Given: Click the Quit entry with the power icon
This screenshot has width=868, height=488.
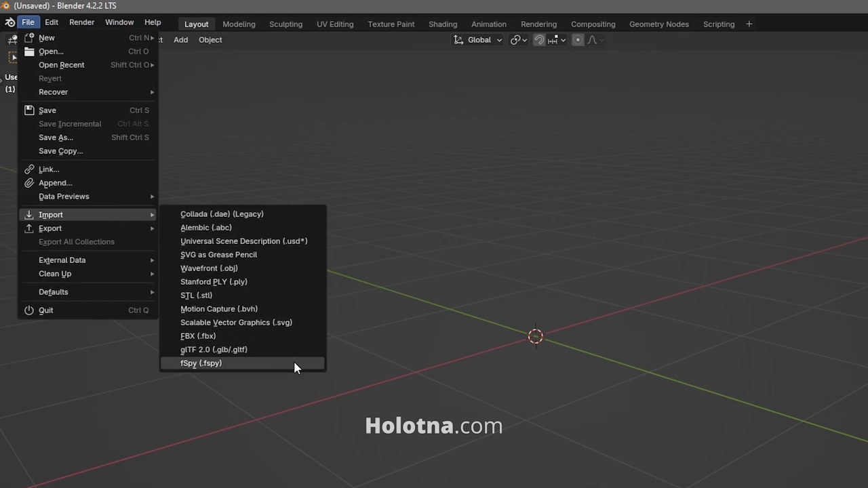Looking at the screenshot, I should point(88,310).
